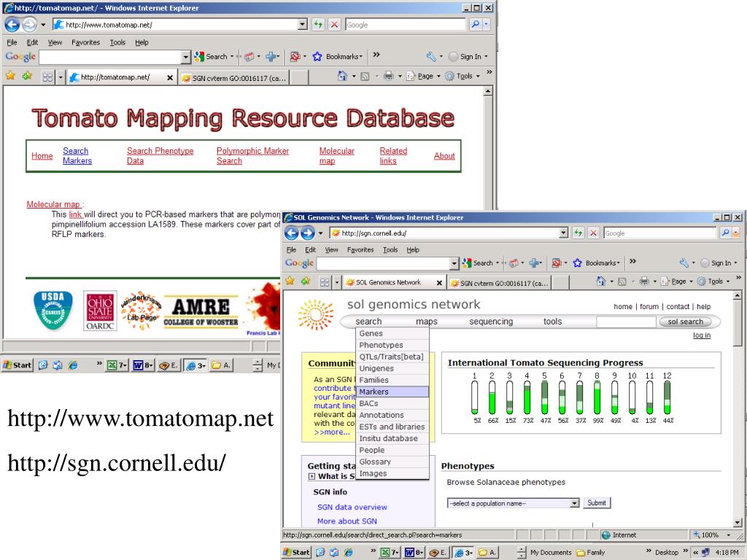Click Print icon in SOL Genomics window

644,281
